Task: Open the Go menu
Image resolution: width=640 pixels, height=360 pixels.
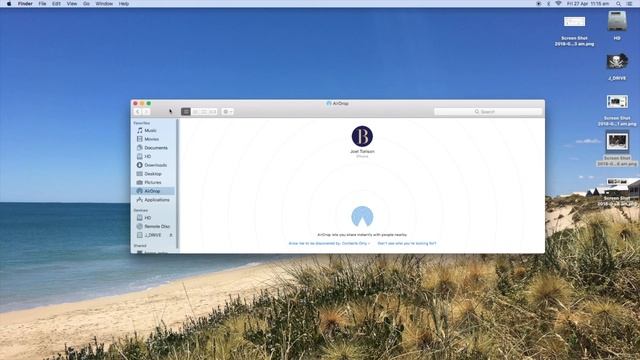Action: pyautogui.click(x=86, y=4)
